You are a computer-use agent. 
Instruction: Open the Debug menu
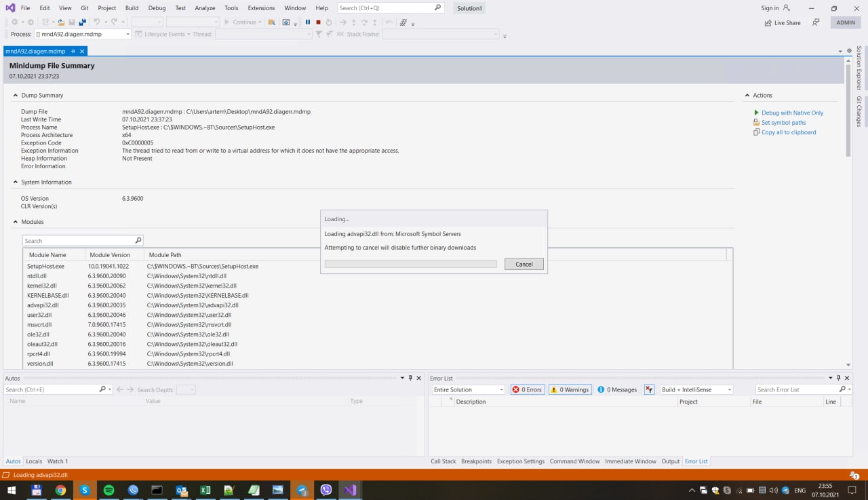[x=157, y=8]
